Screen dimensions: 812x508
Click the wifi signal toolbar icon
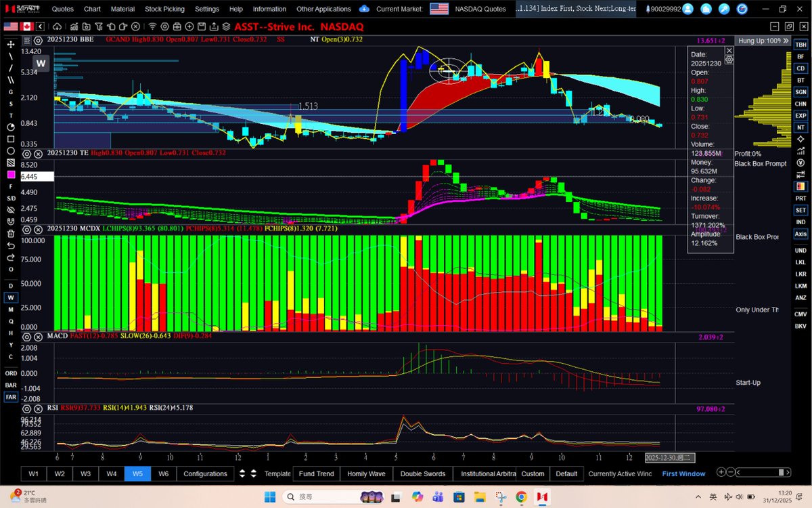tap(152, 26)
